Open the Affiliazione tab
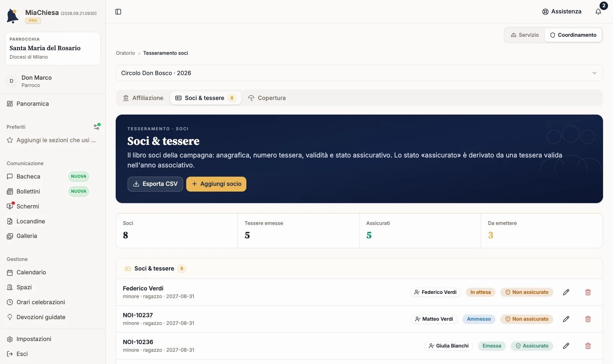613x364 pixels. click(x=143, y=98)
